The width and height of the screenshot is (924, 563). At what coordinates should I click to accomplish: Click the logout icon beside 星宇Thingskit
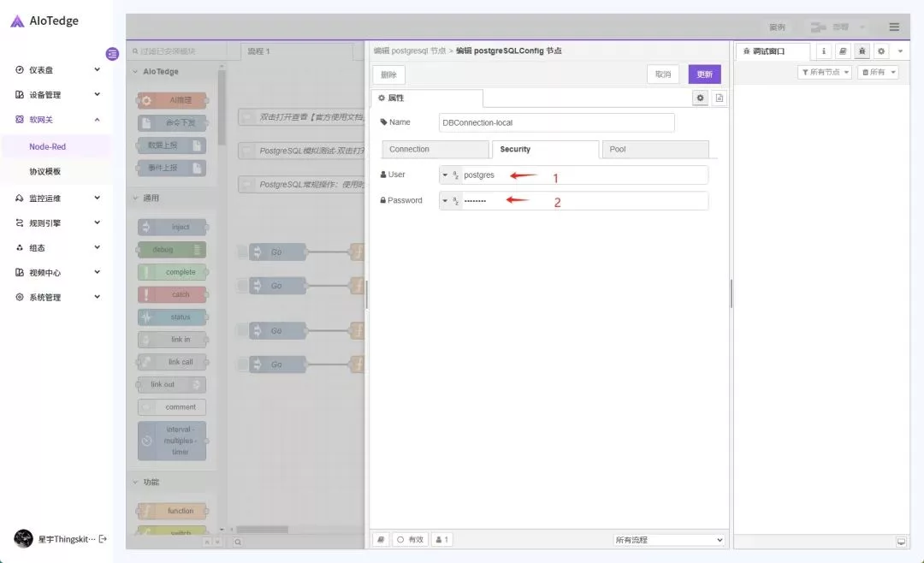104,539
